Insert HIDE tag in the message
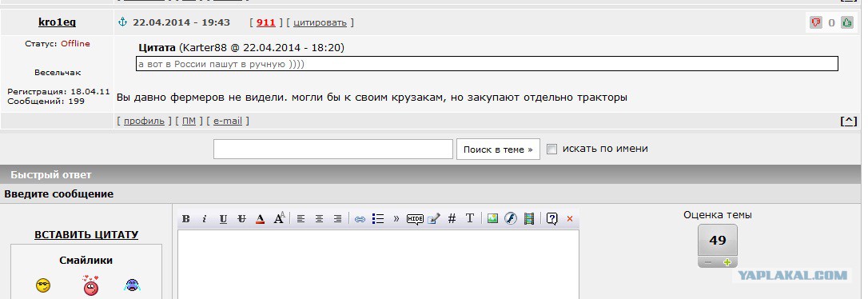 [x=415, y=219]
